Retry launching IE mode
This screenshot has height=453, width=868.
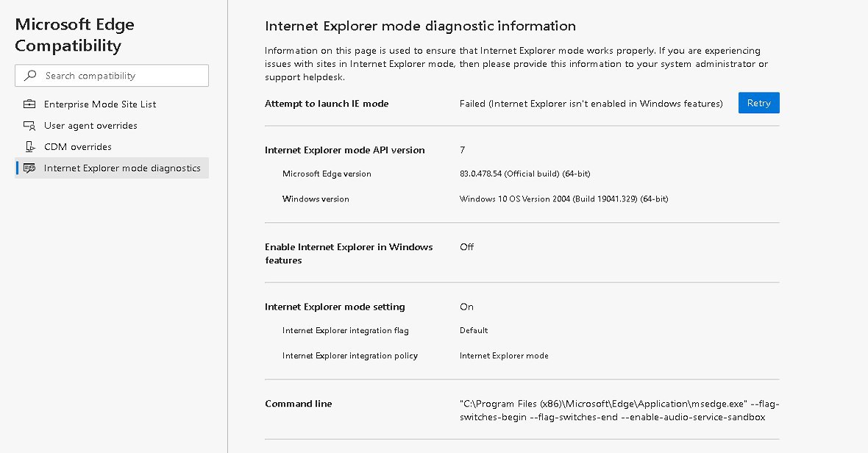(758, 103)
